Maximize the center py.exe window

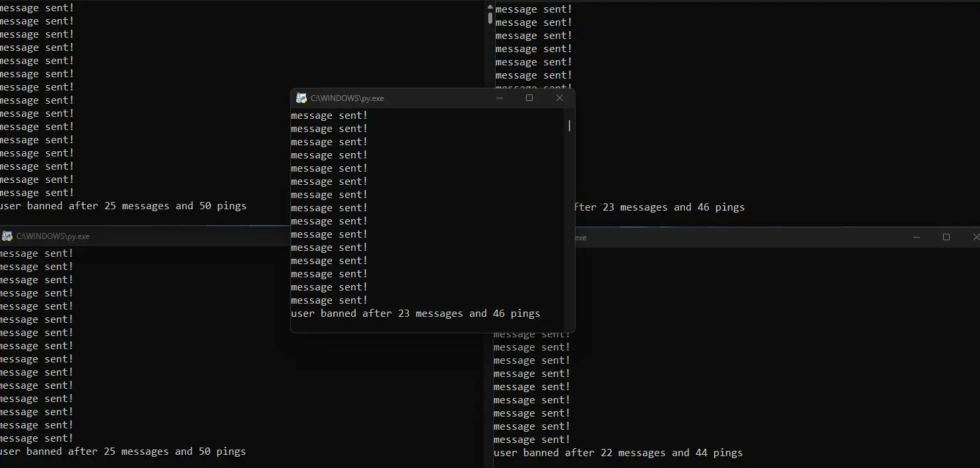(529, 98)
